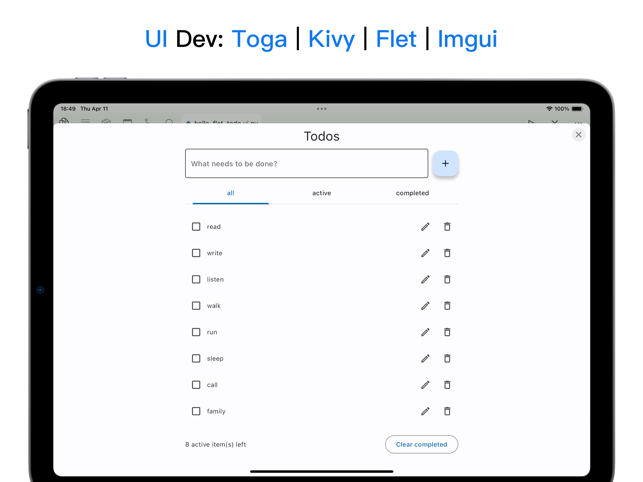The width and height of the screenshot is (643, 482).
Task: Edit the 'family' todo item
Action: 425,411
